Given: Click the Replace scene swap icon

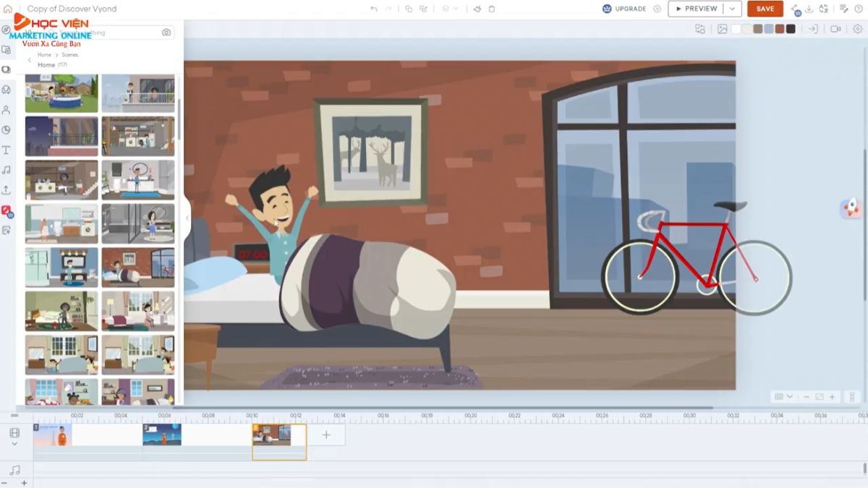Looking at the screenshot, I should tap(700, 29).
